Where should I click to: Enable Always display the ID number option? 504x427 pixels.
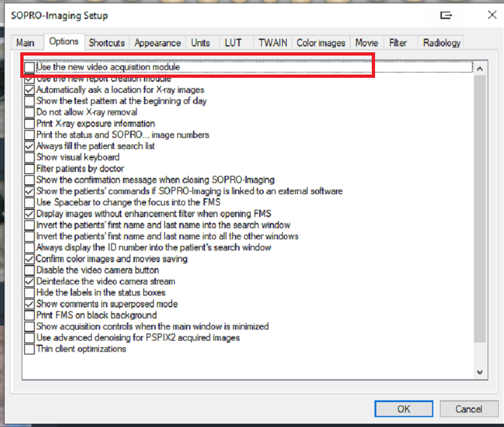pyautogui.click(x=29, y=248)
